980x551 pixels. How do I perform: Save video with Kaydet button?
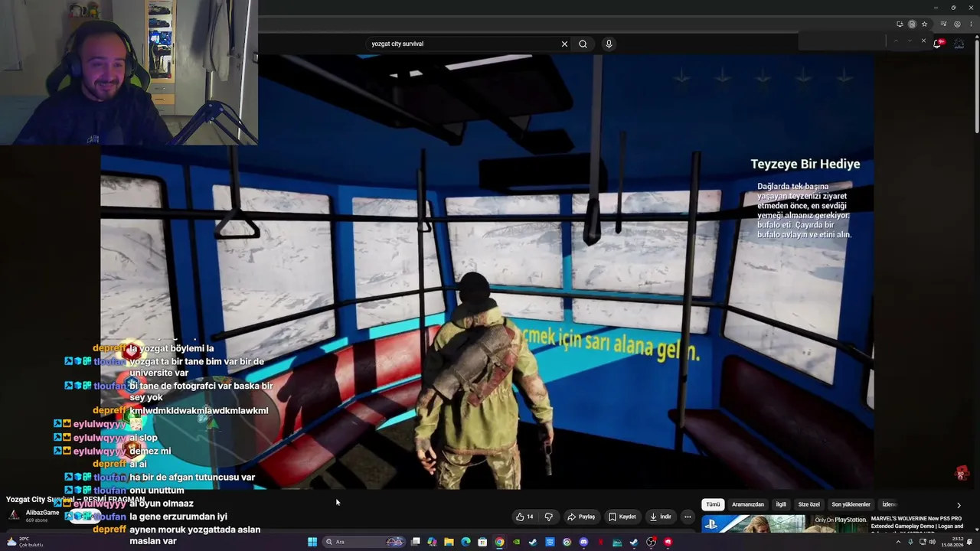tap(622, 517)
